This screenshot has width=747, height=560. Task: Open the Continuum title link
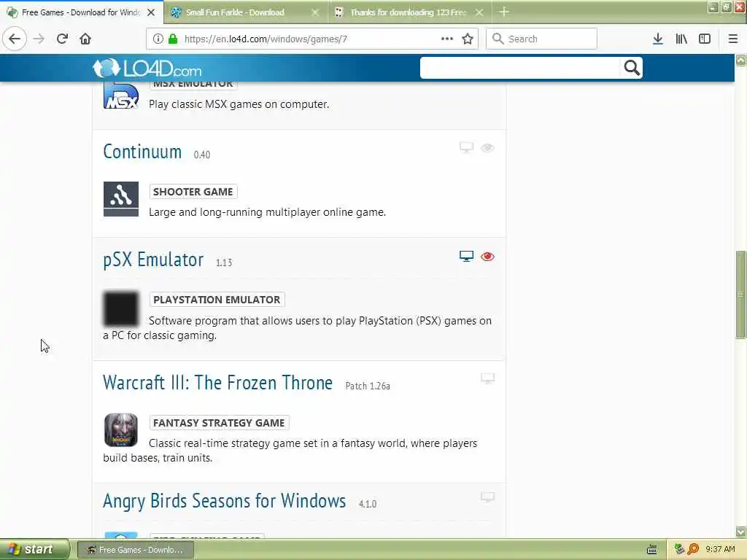point(142,152)
